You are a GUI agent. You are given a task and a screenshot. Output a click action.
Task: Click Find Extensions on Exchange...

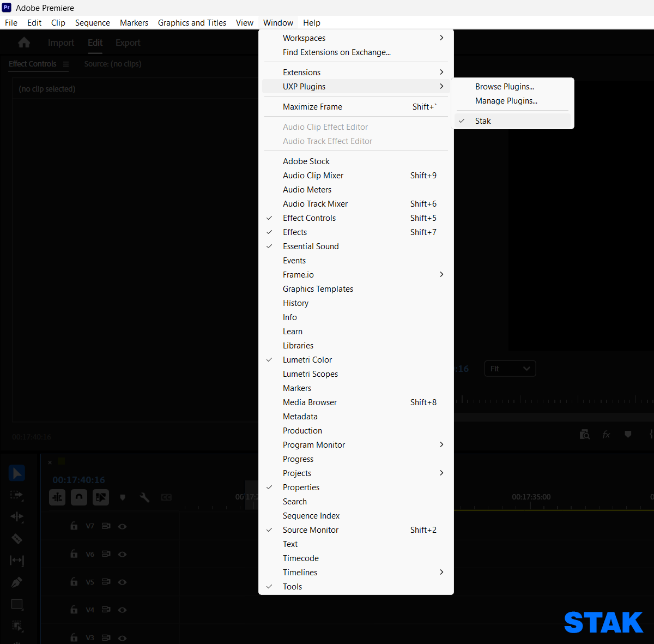[356, 52]
